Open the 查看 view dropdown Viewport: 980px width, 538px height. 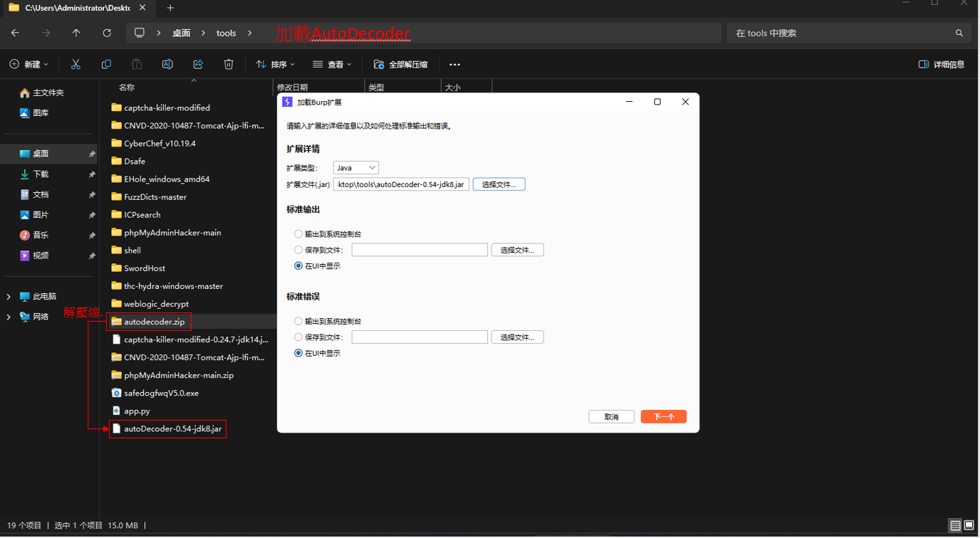tap(333, 64)
